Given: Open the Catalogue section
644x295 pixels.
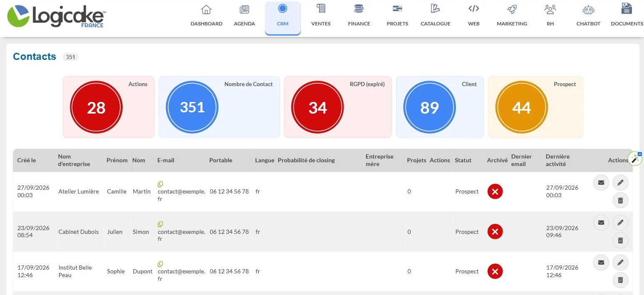Looking at the screenshot, I should pyautogui.click(x=436, y=16).
